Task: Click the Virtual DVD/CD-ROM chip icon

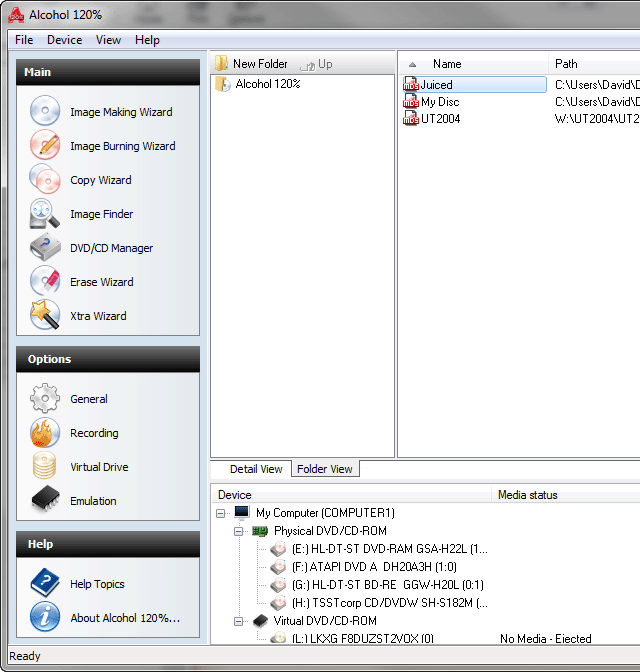Action: coord(260,621)
